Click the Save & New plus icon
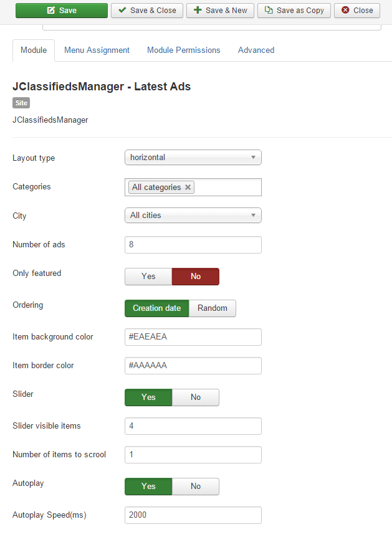Viewport: 392px width, 542px height. coord(198,11)
